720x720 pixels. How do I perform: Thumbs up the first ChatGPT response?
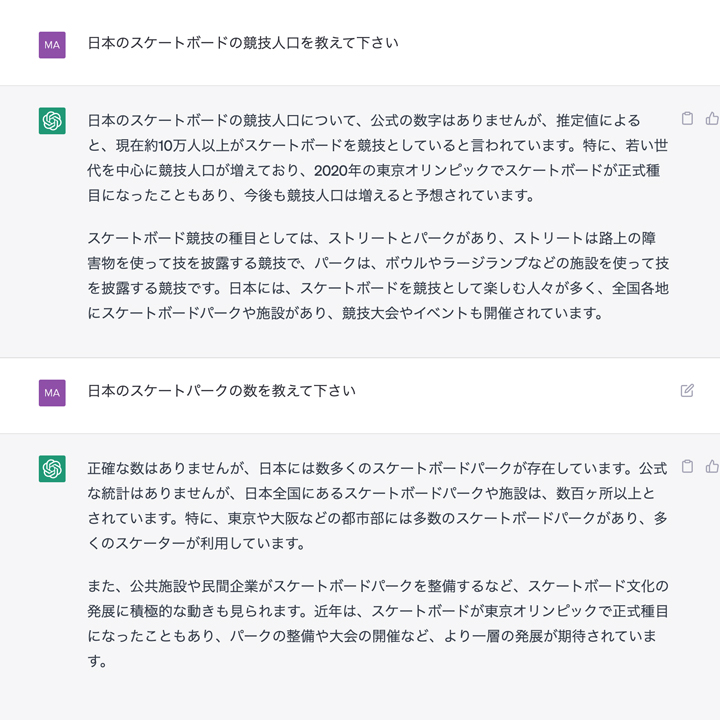(712, 119)
